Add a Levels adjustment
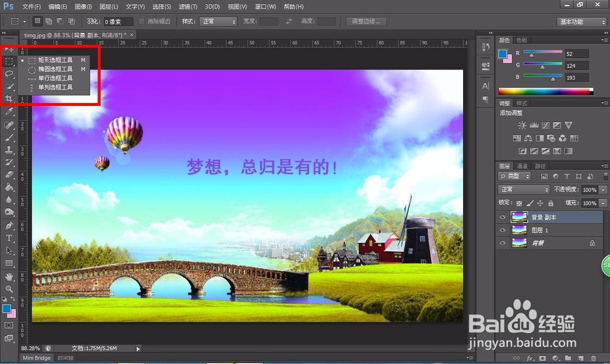610x364 pixels. pyautogui.click(x=534, y=125)
